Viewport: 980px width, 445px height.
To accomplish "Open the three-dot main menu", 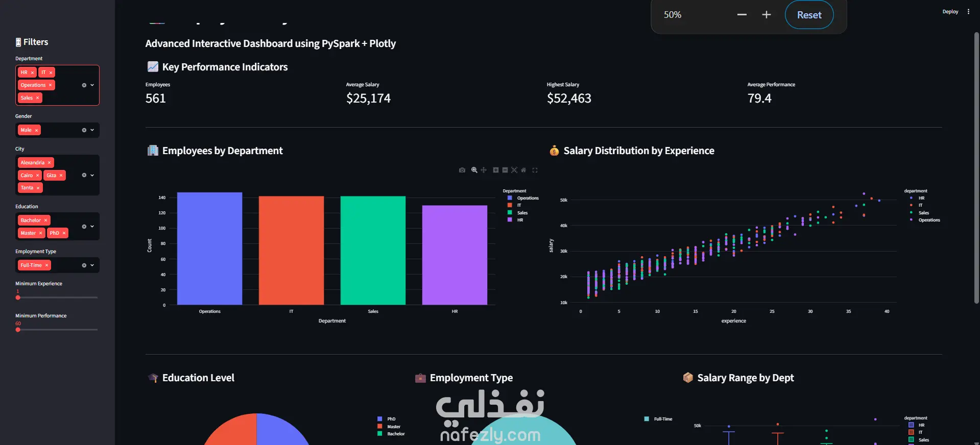I will (968, 12).
